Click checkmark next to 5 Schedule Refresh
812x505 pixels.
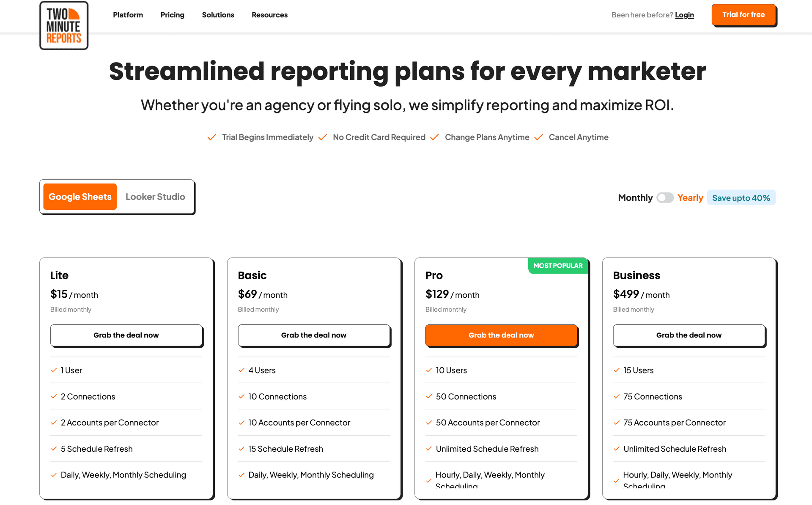[x=54, y=449]
